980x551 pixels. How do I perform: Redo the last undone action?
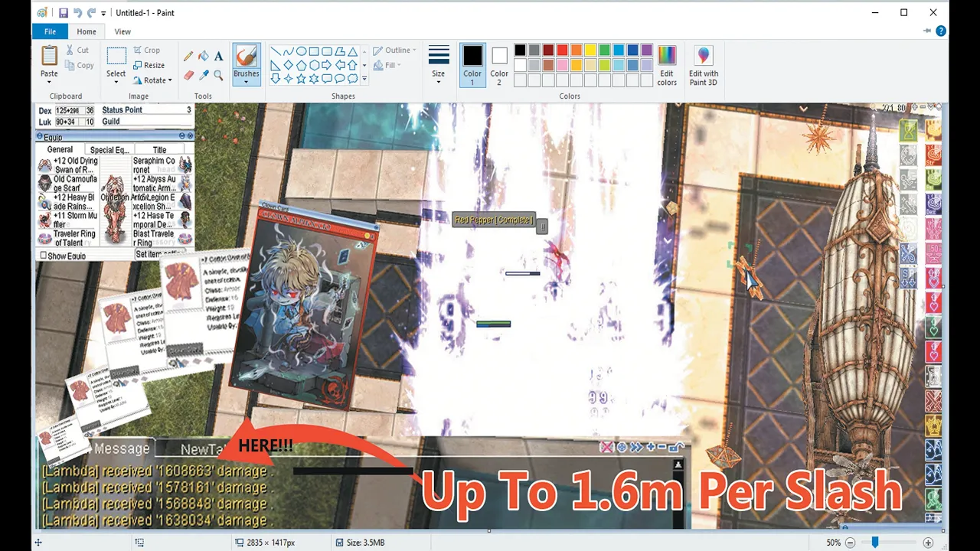tap(91, 13)
